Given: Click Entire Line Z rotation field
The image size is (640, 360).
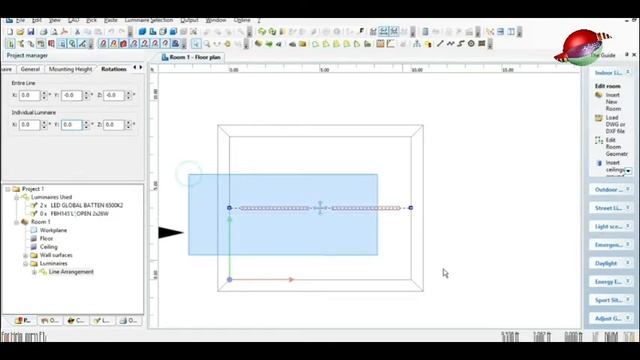Looking at the screenshot, I should click(113, 95).
